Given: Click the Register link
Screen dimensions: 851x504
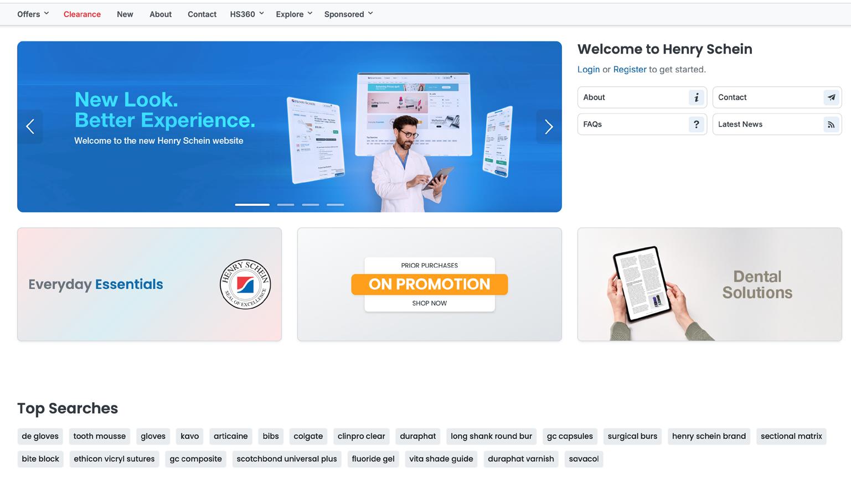Looking at the screenshot, I should pos(630,69).
